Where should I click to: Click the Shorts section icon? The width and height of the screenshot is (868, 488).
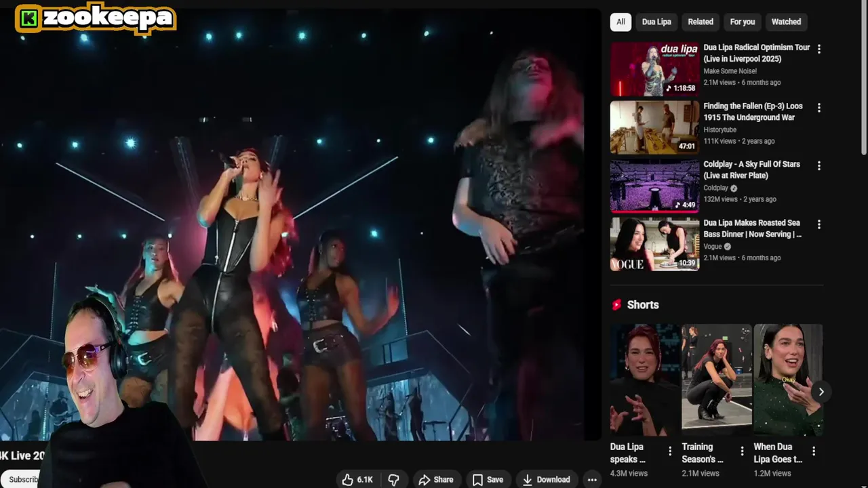pyautogui.click(x=616, y=305)
